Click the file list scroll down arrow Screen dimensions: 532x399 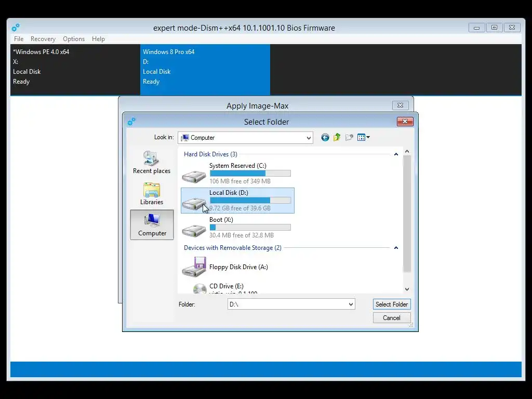(407, 289)
